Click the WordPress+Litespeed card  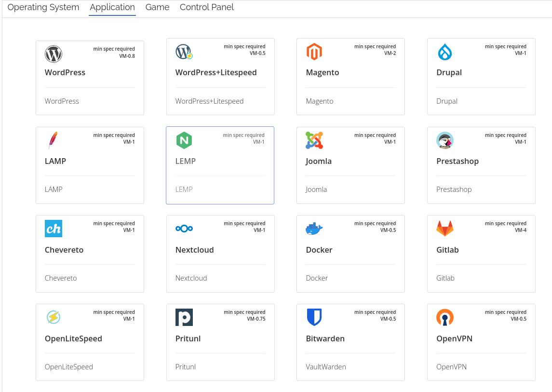(x=220, y=76)
